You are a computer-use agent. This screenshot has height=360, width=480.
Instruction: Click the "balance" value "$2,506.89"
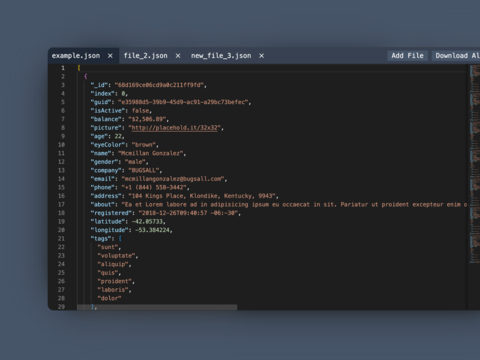pos(147,119)
